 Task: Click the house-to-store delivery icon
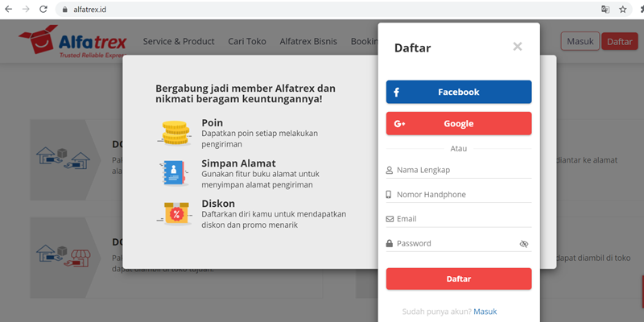64,257
